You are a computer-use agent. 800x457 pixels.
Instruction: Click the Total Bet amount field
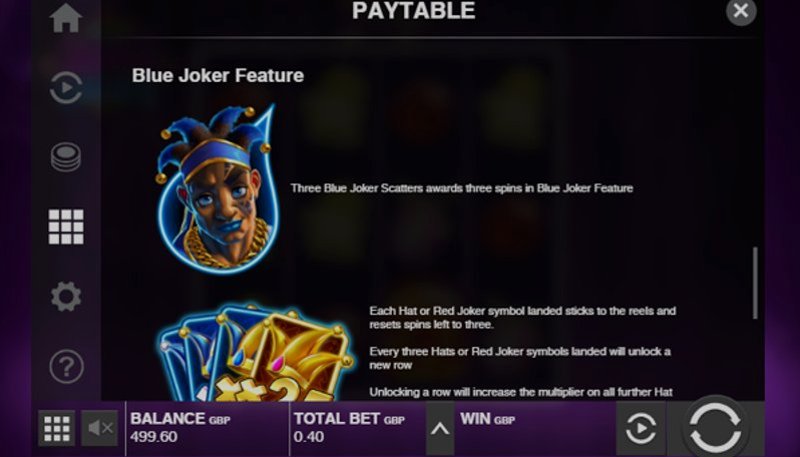(x=358, y=428)
